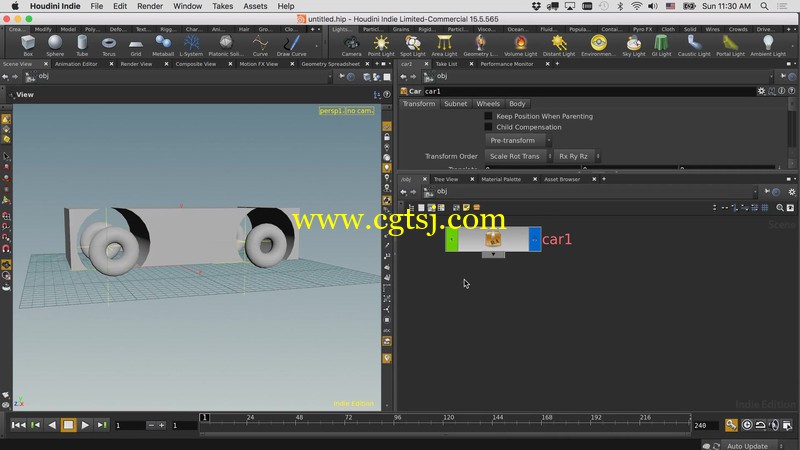Toggle the viewport lock icon
800x450 pixels.
click(x=387, y=137)
